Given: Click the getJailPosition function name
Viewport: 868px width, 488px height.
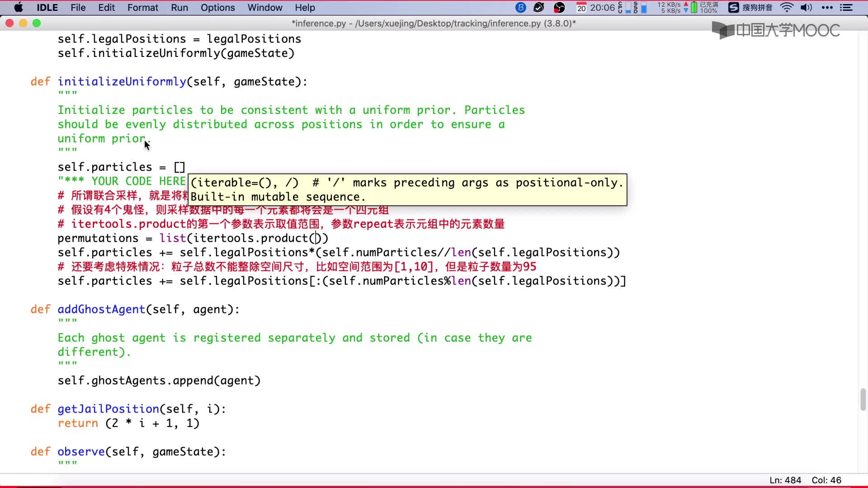Looking at the screenshot, I should (108, 409).
